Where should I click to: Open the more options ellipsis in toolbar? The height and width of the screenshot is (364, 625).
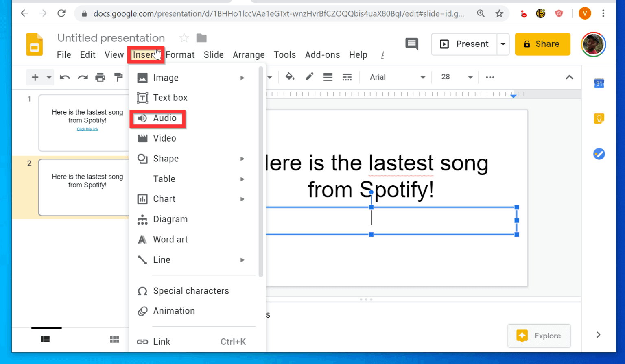[490, 77]
